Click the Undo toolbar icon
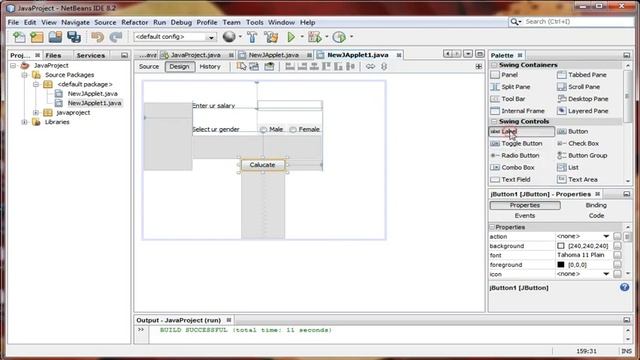The image size is (640, 360). tap(98, 37)
